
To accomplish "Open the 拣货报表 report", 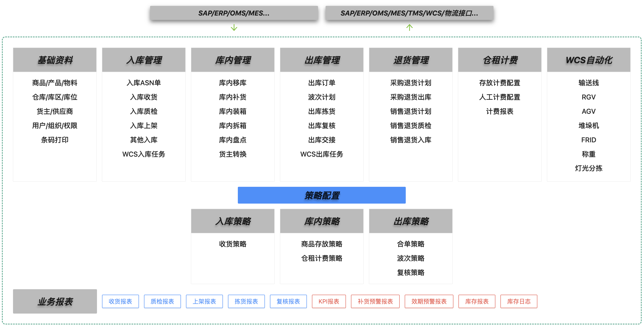I will pos(246,302).
